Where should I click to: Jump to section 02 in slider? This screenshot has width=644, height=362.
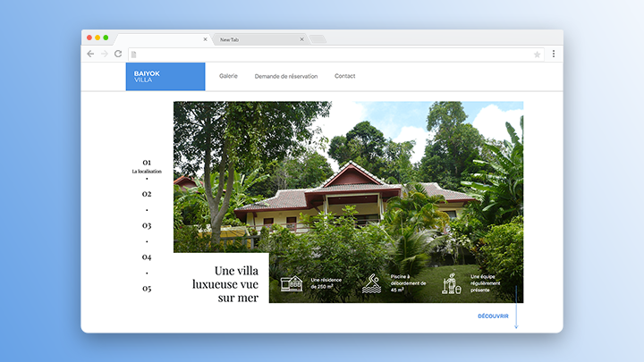(x=147, y=194)
